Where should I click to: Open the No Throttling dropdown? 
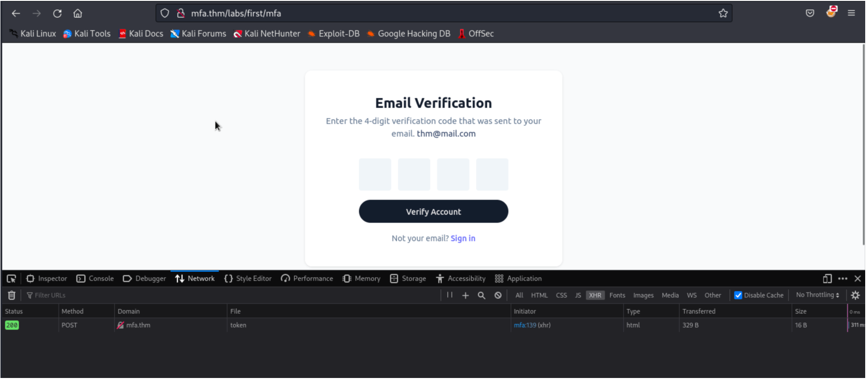click(x=817, y=295)
